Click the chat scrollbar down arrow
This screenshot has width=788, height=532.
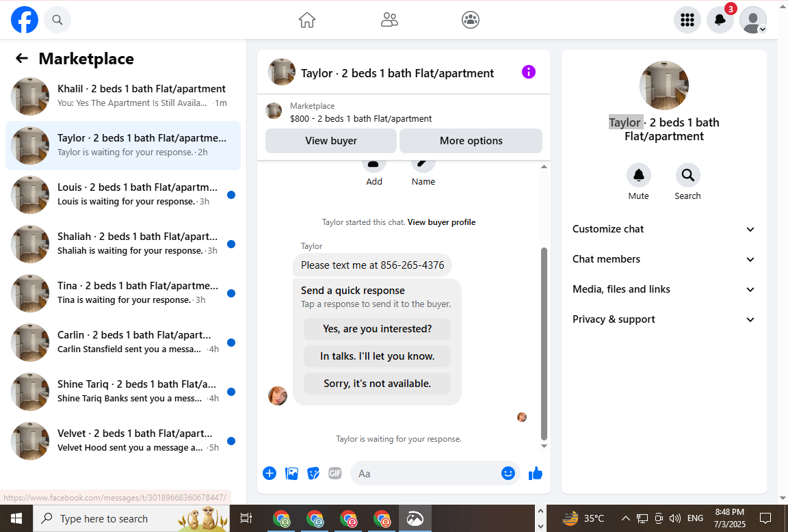544,446
